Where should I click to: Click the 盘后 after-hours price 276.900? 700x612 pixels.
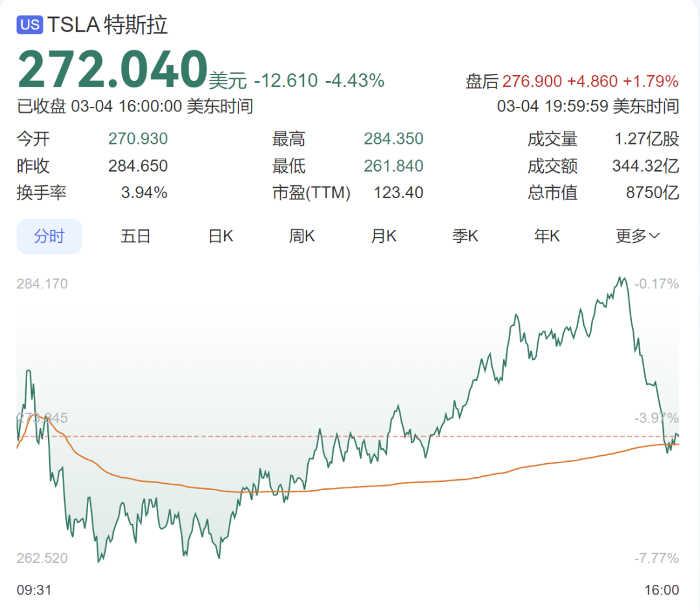point(531,82)
